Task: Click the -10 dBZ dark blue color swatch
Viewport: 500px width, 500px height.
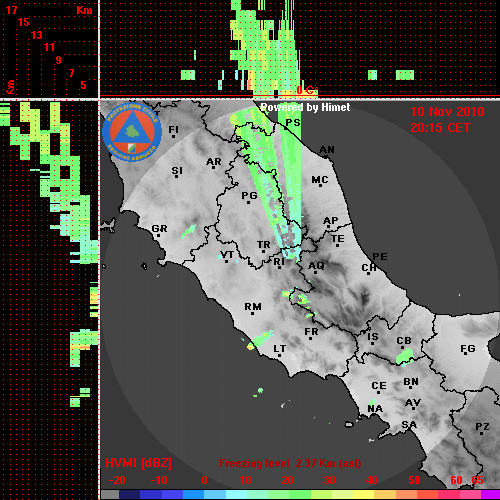Action: pos(151,495)
